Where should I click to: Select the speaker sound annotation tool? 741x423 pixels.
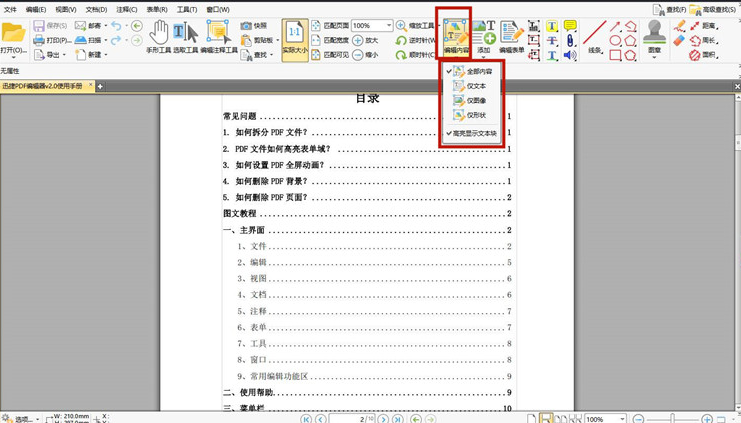(x=570, y=55)
